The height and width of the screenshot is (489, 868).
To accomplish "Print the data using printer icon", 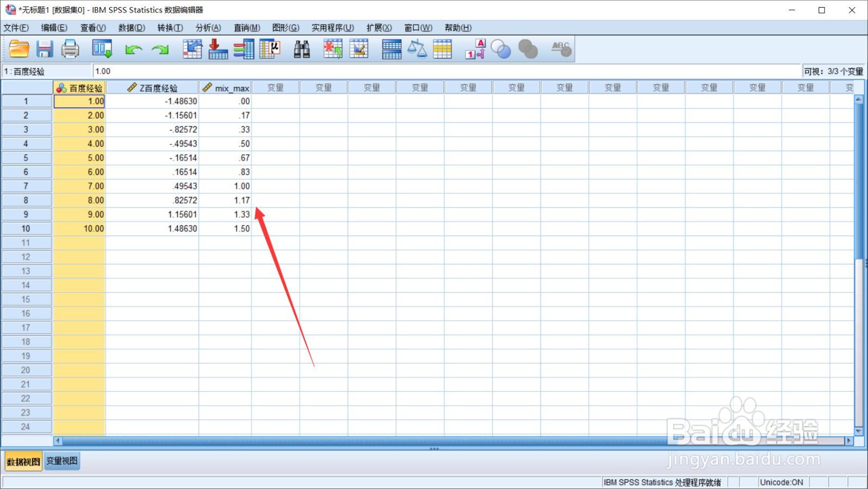I will 70,49.
